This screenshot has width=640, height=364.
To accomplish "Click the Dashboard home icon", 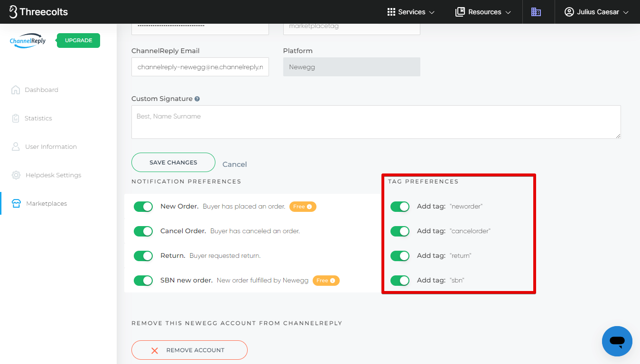I will pyautogui.click(x=16, y=90).
